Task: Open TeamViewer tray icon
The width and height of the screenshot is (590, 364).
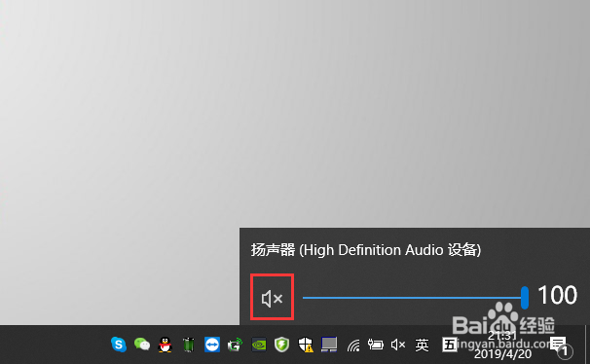Action: point(212,345)
